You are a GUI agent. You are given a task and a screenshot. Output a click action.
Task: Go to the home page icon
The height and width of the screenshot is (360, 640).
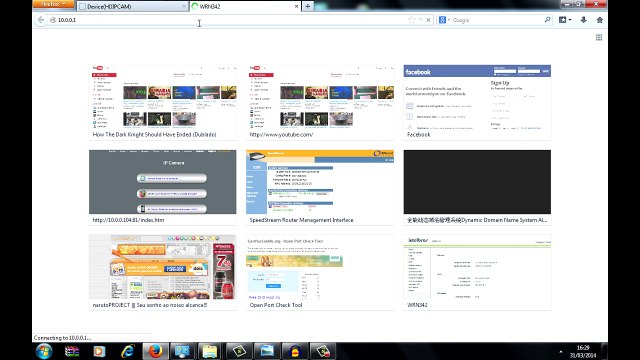[x=600, y=20]
